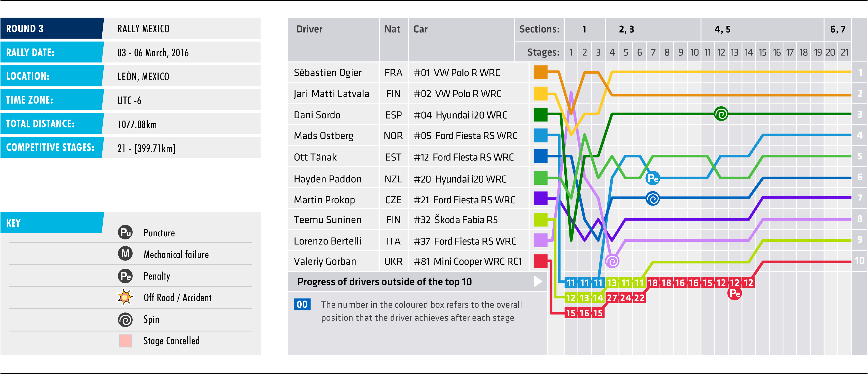Click the 'Nat' column header
The image size is (868, 374).
[x=392, y=29]
